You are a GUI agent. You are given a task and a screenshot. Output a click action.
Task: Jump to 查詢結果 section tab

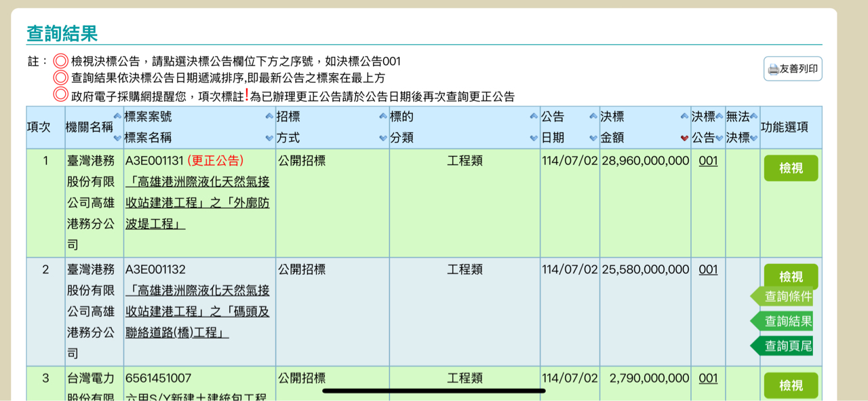(x=787, y=321)
